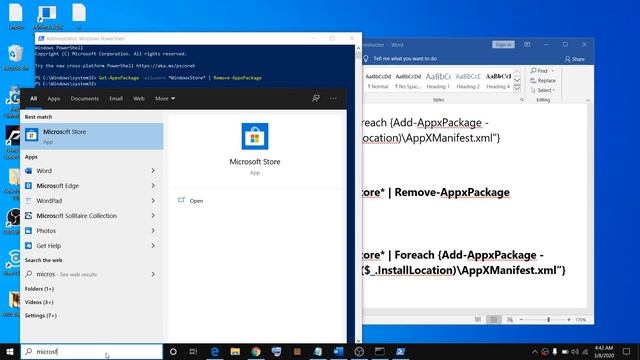
Task: Select Microsoft Store best match result
Action: (92, 136)
